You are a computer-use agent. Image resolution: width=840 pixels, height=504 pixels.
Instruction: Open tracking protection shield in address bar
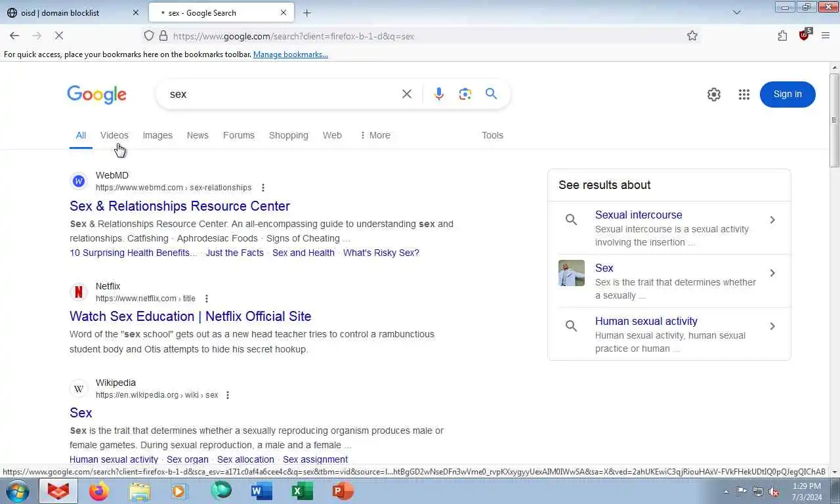tap(149, 36)
